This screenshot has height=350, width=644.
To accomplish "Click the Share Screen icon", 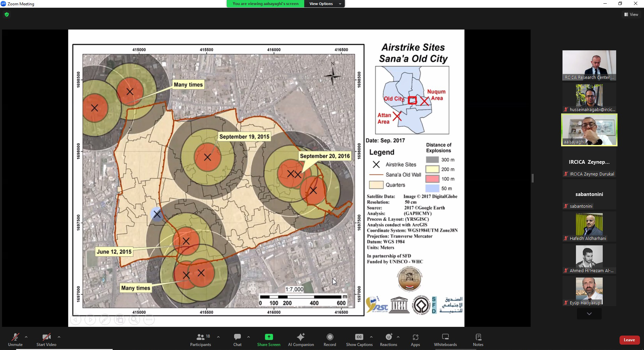I will 269,337.
